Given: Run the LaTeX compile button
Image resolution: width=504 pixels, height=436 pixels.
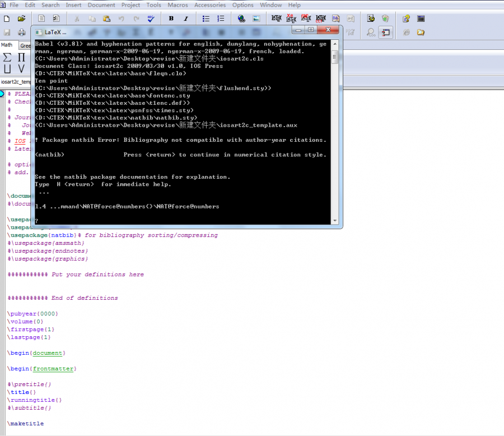Looking at the screenshot, I should click(x=276, y=18).
